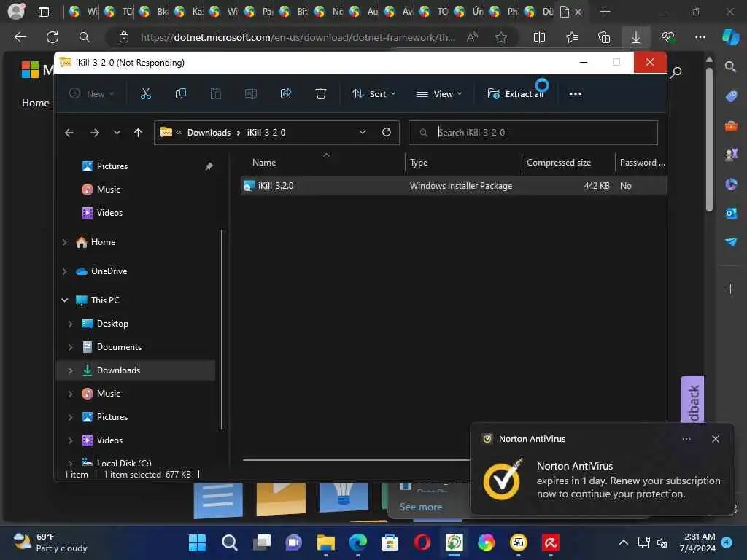Image resolution: width=747 pixels, height=560 pixels.
Task: Switch to the 'Ka' browser tab
Action: point(190,12)
